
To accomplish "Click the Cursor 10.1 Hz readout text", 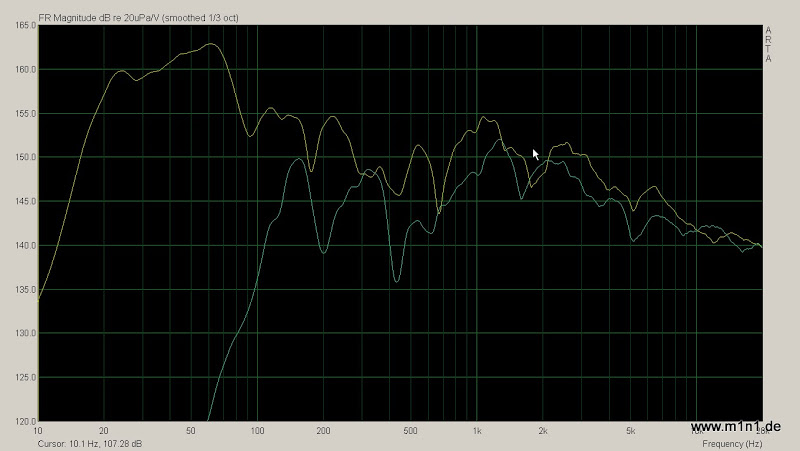I will click(90, 443).
